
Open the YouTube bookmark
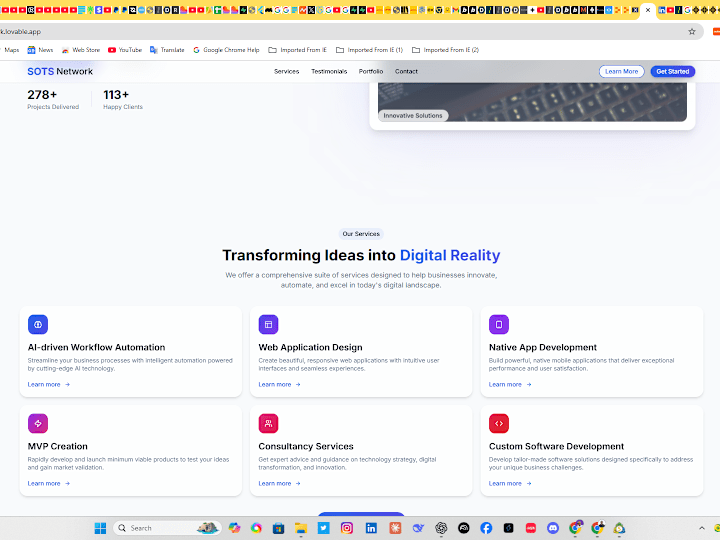(125, 50)
